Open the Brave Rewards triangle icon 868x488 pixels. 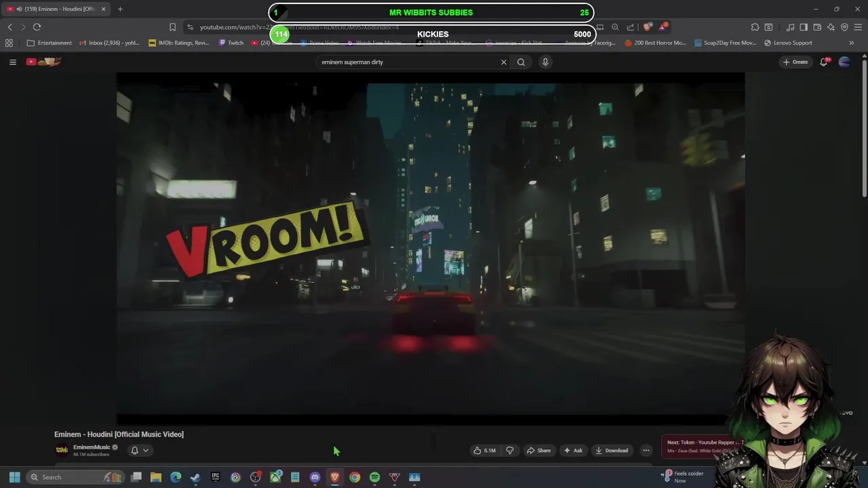[x=663, y=27]
